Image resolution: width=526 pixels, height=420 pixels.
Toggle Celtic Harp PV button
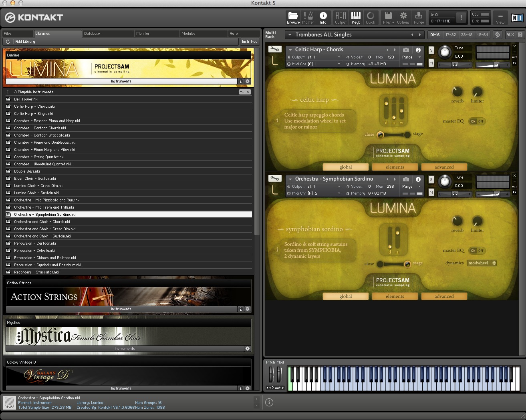(515, 63)
